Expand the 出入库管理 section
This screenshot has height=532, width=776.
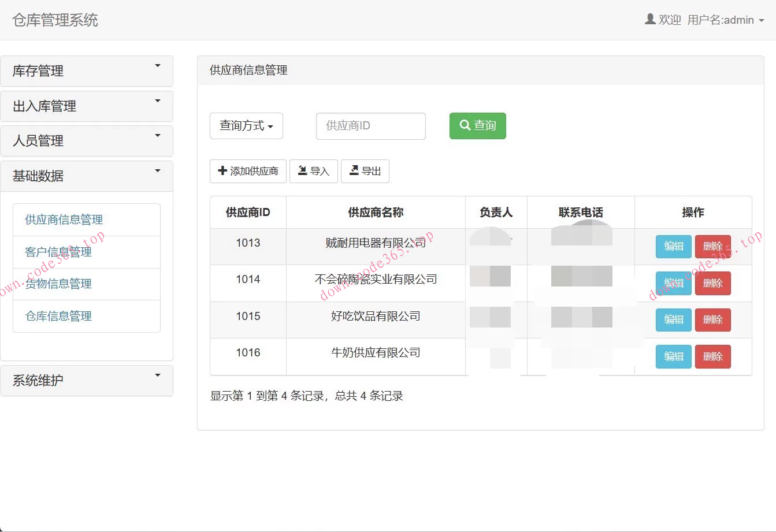pos(157,101)
